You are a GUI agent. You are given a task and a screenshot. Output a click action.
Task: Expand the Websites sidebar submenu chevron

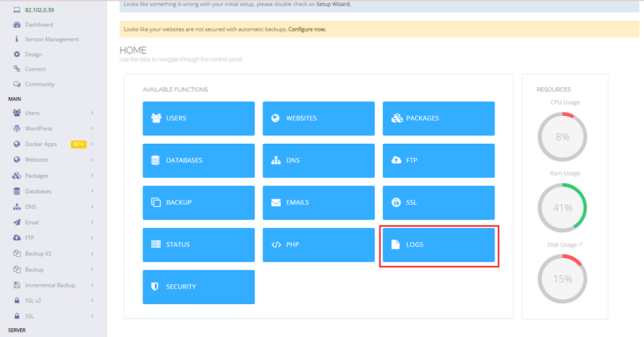(92, 160)
